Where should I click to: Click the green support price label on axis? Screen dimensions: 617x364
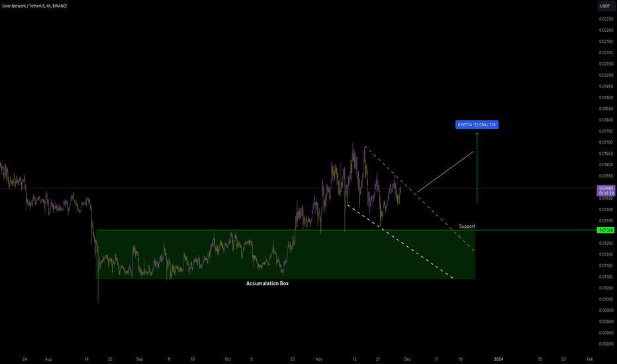pos(606,230)
